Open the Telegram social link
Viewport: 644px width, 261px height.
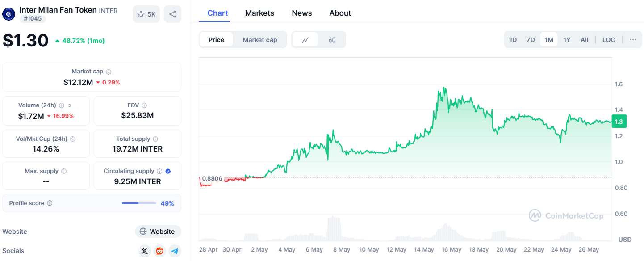175,251
